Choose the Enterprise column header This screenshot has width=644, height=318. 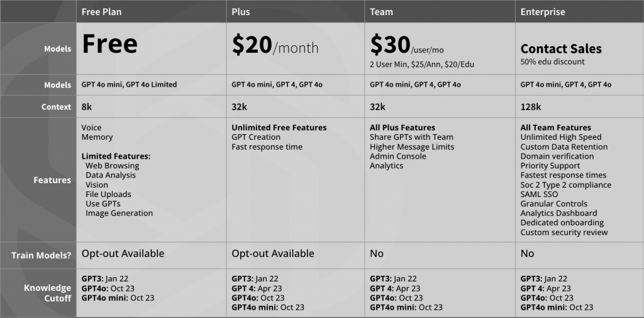click(543, 12)
